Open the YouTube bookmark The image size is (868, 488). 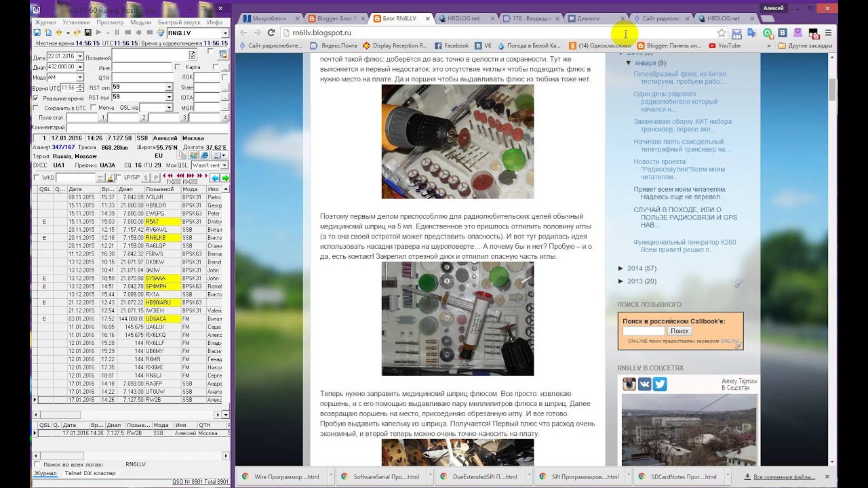[x=724, y=45]
